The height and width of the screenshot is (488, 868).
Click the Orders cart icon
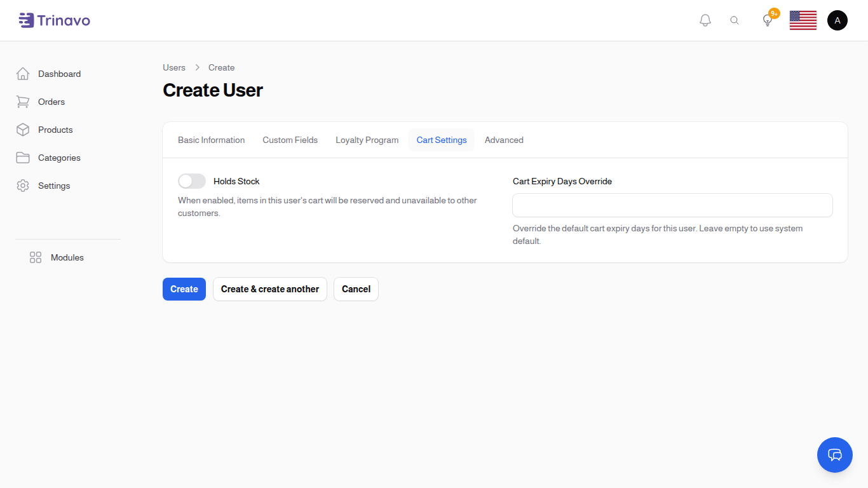tap(23, 102)
